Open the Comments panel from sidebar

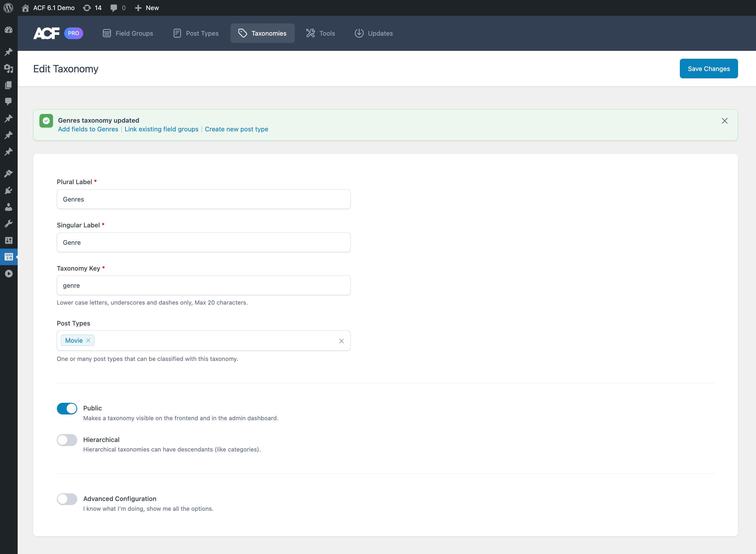9,101
